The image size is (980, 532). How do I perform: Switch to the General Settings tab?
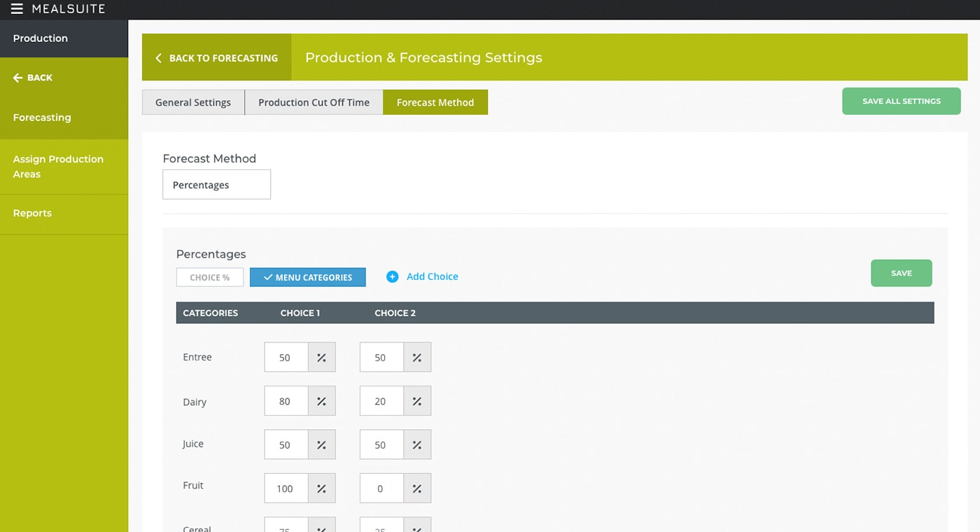[x=192, y=102]
